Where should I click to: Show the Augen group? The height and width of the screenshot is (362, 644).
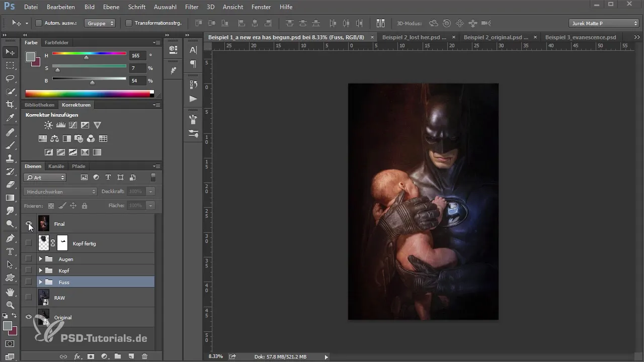(29, 259)
